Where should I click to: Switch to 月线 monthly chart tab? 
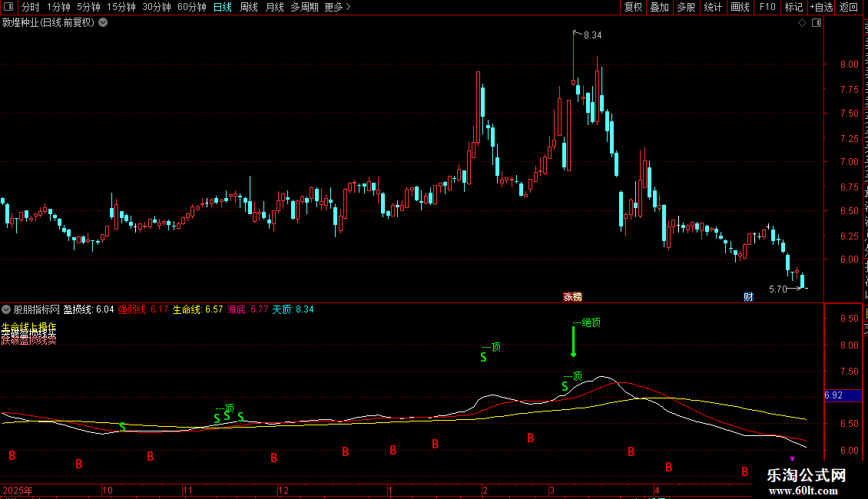274,7
